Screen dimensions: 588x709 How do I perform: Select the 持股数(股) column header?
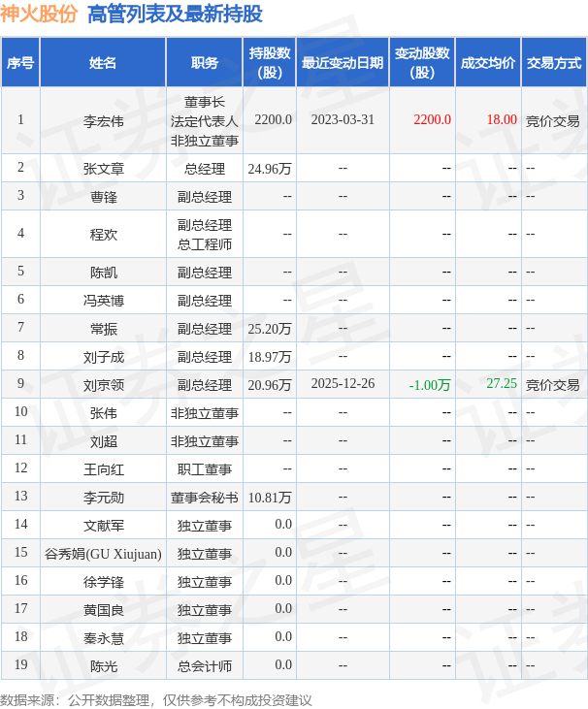pyautogui.click(x=270, y=62)
